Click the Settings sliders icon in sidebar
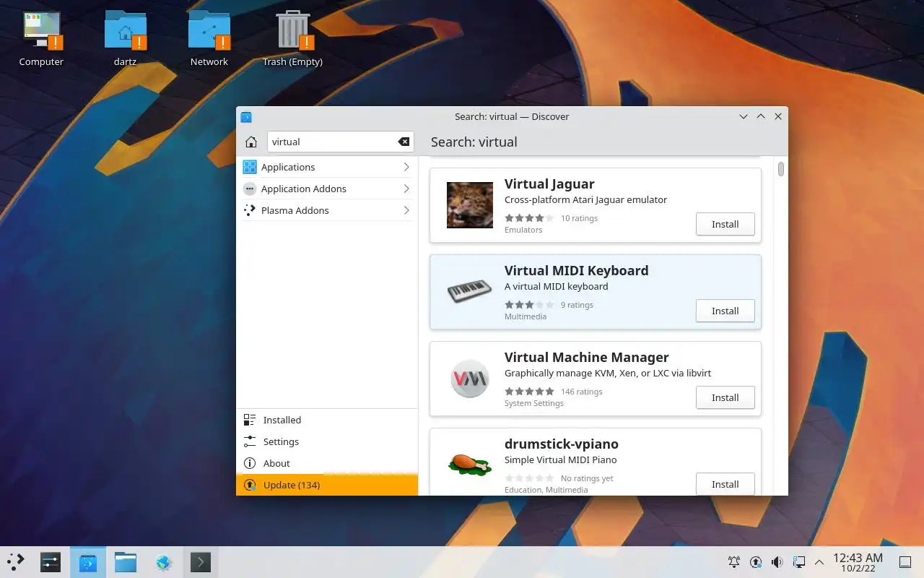924x578 pixels. point(250,441)
